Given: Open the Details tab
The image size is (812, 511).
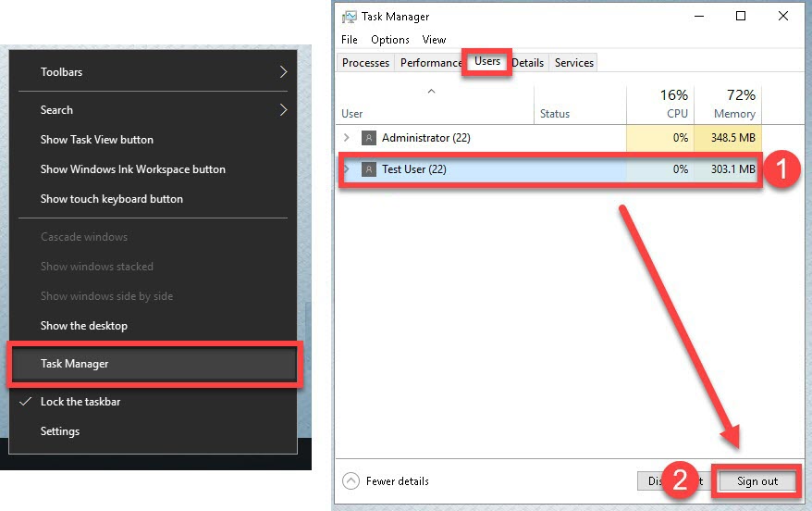Looking at the screenshot, I should 528,63.
